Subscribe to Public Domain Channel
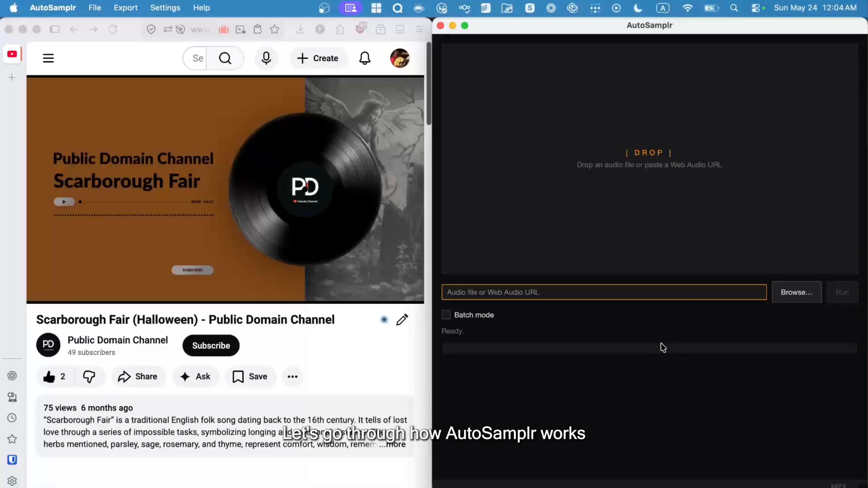Image resolution: width=868 pixels, height=488 pixels. (x=211, y=345)
